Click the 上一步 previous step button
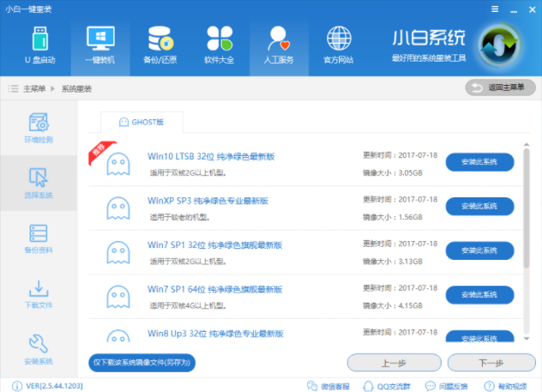This screenshot has width=542, height=392. click(394, 363)
